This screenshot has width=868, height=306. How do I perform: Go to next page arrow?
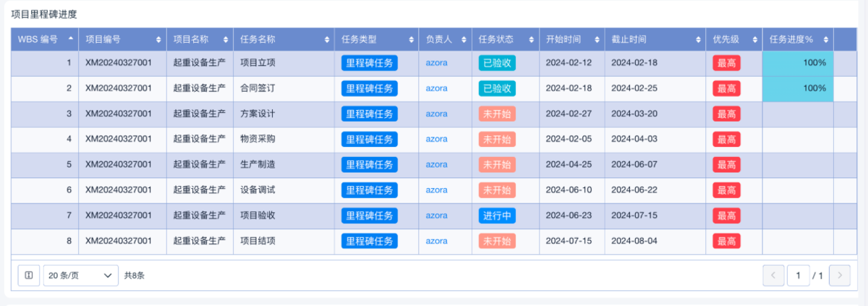840,275
